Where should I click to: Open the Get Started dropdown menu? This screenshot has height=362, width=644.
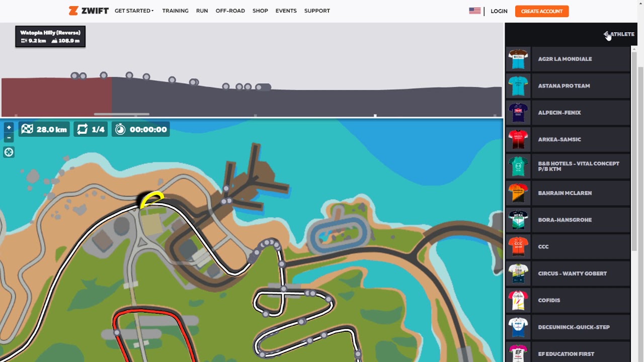(x=134, y=11)
